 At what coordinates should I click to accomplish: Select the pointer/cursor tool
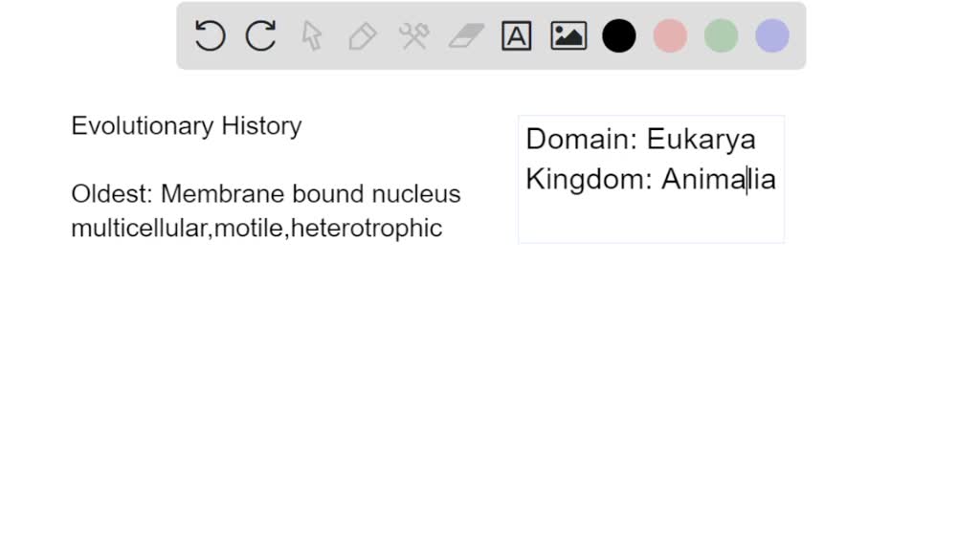coord(311,35)
